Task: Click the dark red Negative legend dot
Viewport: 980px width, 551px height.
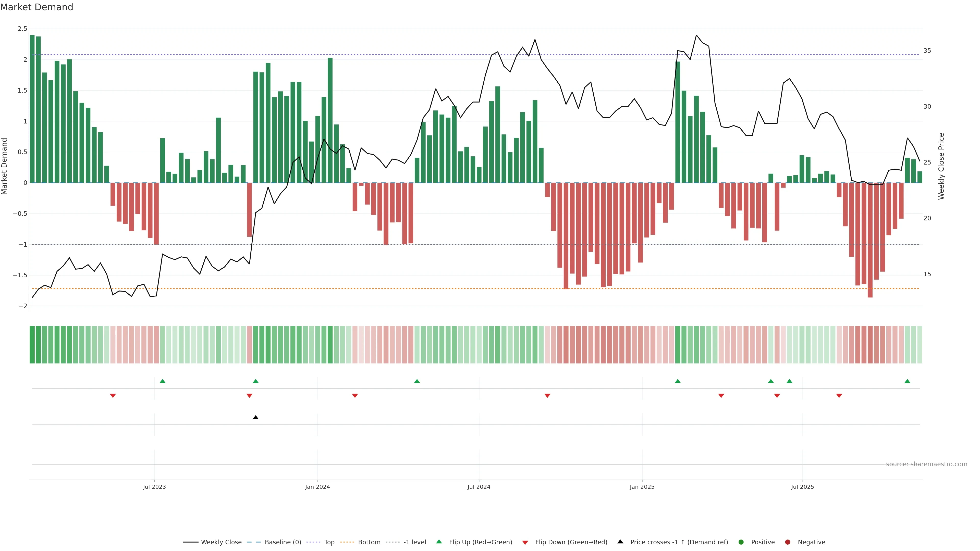Action: [788, 542]
